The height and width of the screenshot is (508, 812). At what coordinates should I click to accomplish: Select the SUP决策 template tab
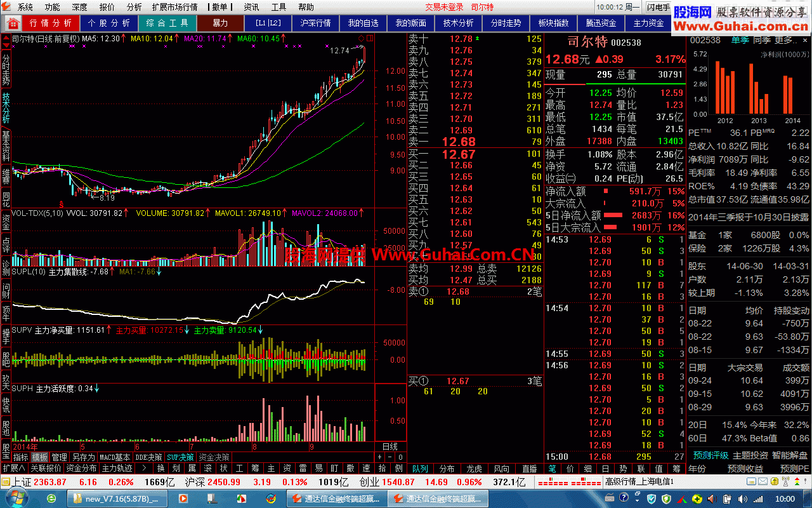tap(181, 457)
